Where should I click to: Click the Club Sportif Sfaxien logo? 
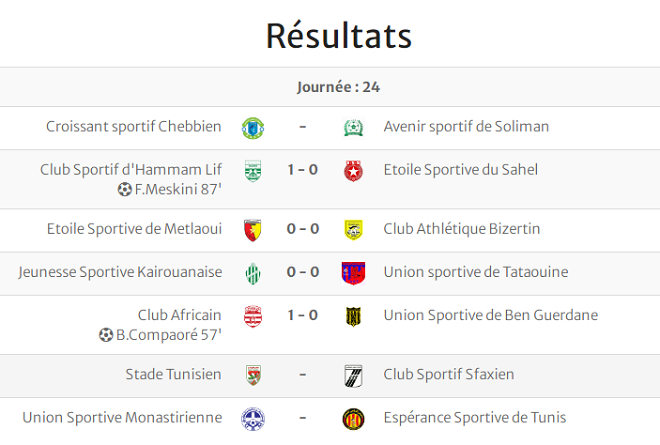pos(353,376)
